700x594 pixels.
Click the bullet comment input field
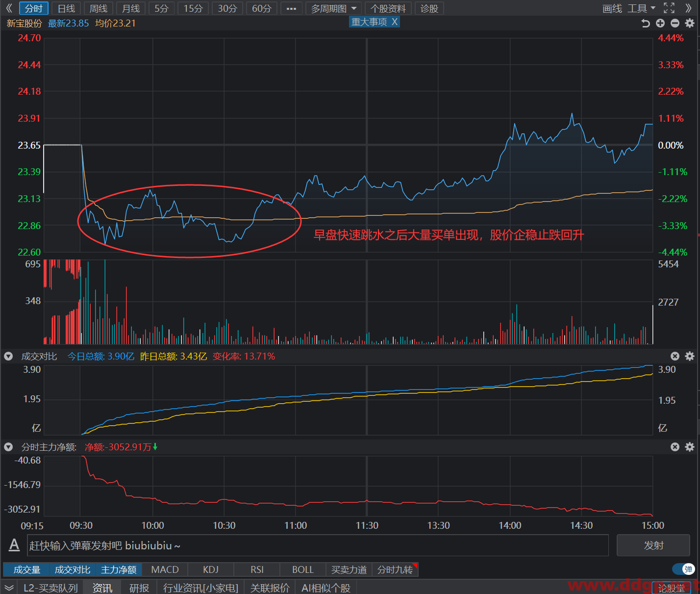point(318,545)
